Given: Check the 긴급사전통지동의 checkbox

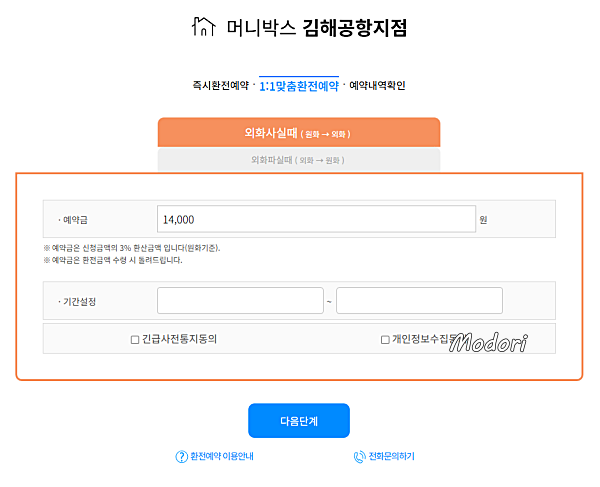Looking at the screenshot, I should pos(135,340).
